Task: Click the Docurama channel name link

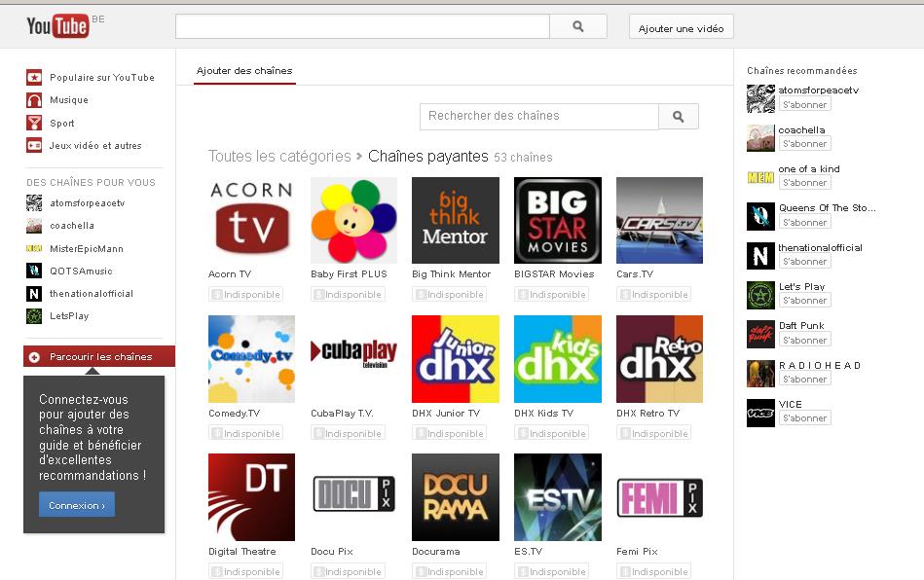Action: click(x=436, y=552)
